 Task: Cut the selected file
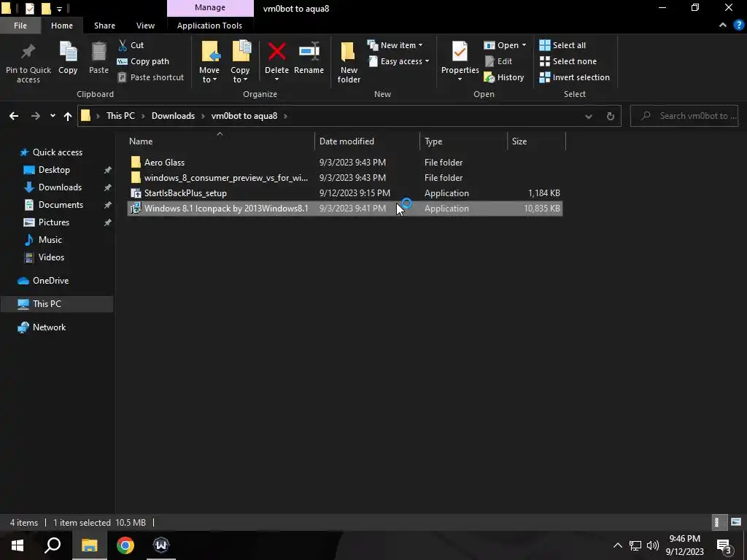[x=131, y=45]
